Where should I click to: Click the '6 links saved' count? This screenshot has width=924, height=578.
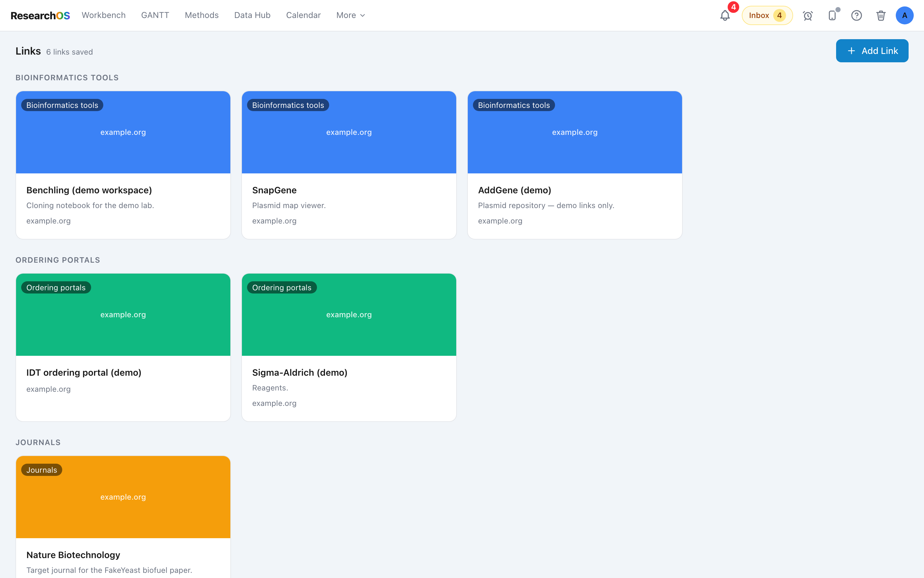[x=70, y=52]
